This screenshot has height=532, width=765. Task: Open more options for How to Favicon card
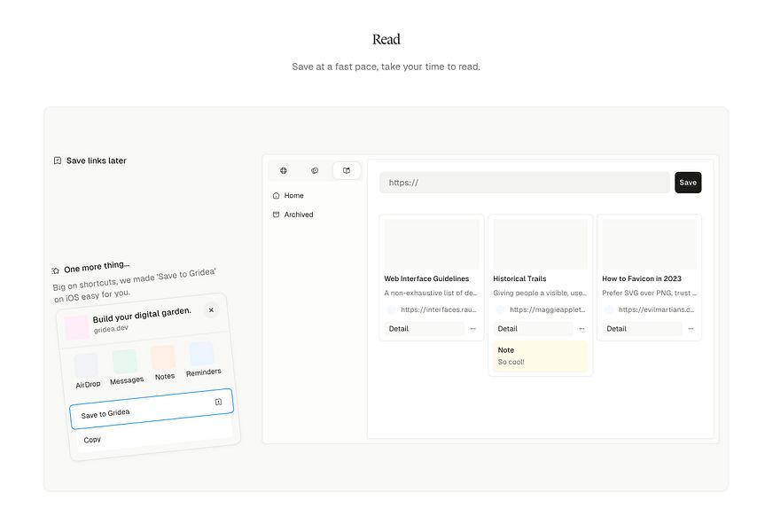[691, 328]
